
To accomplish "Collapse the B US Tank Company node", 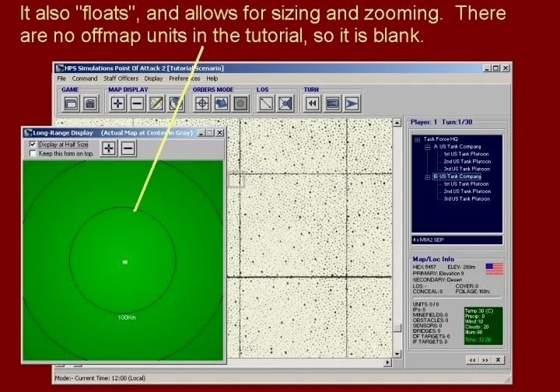I will pos(427,177).
